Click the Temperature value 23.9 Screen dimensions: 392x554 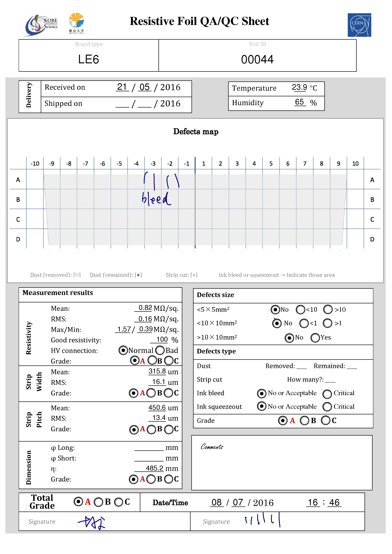tap(299, 87)
